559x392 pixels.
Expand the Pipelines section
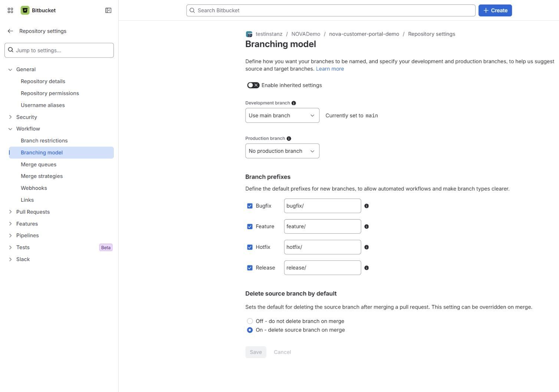tap(10, 235)
